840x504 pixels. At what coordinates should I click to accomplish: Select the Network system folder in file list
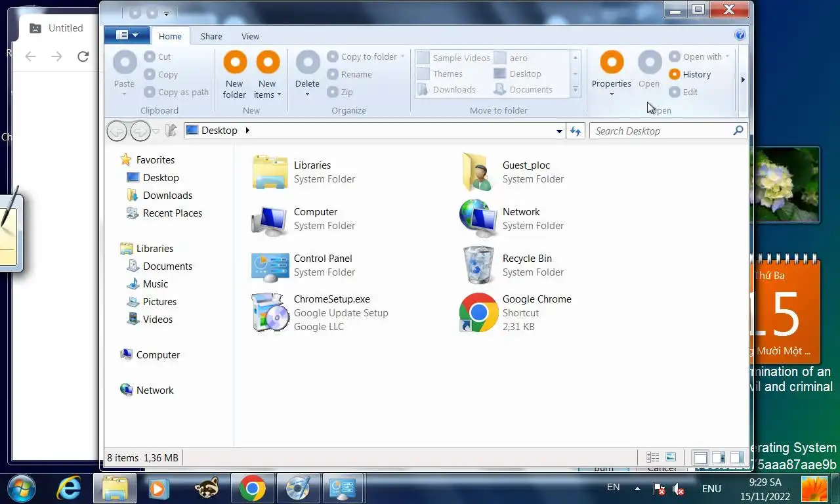(512, 219)
